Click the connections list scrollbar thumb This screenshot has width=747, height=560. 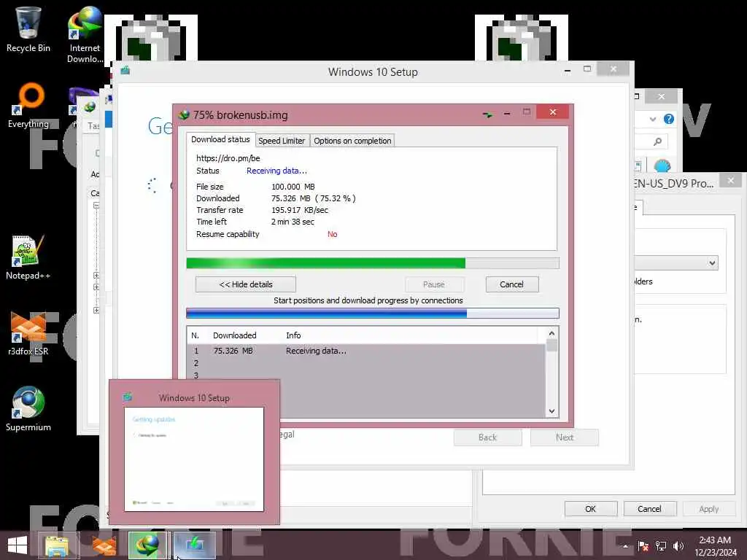pyautogui.click(x=551, y=345)
